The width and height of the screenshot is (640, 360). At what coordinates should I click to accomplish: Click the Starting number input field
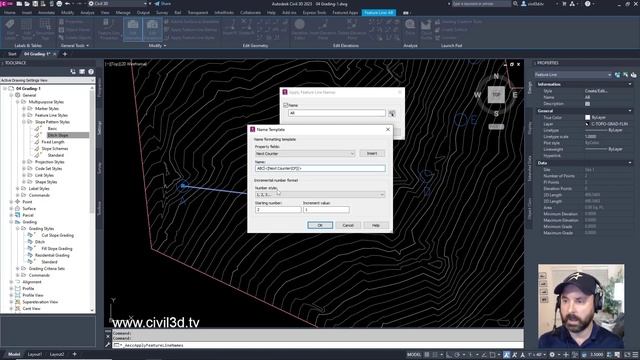click(278, 209)
